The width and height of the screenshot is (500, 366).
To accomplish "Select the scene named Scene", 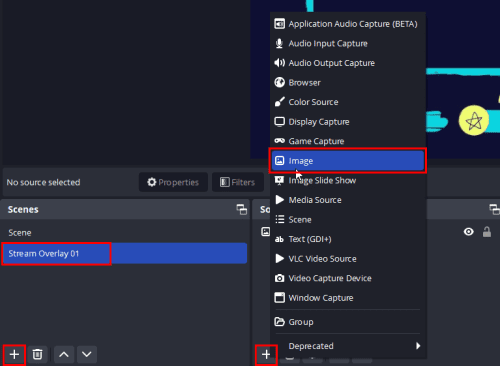I will pyautogui.click(x=124, y=232).
